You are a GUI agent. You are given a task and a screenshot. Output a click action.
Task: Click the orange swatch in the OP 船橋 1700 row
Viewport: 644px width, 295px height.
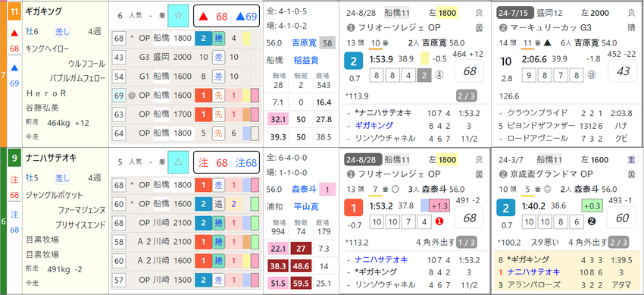coord(246,114)
